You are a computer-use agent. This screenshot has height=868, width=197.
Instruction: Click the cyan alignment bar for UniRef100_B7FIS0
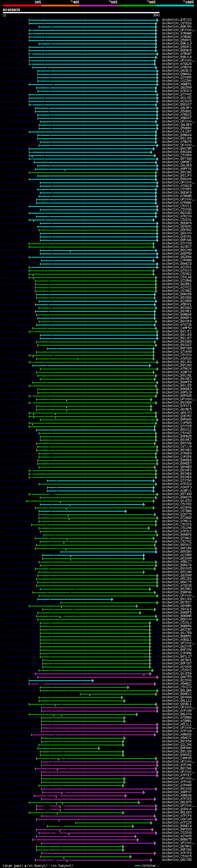(93, 20)
